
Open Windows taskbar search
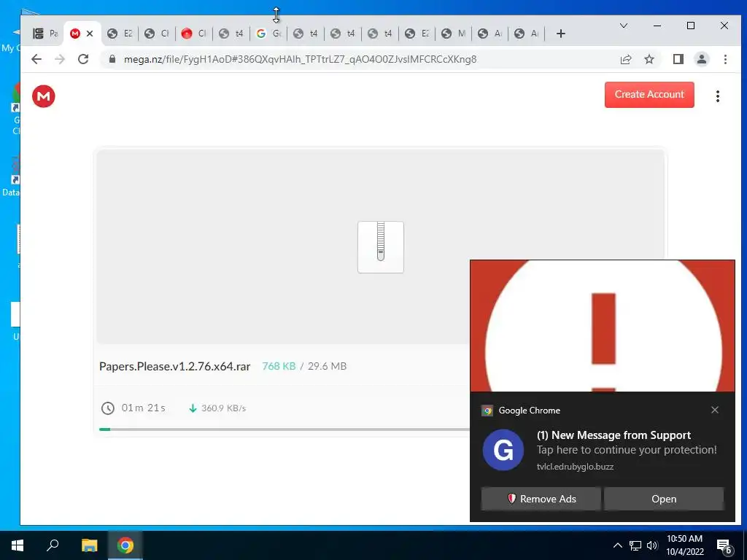point(53,545)
